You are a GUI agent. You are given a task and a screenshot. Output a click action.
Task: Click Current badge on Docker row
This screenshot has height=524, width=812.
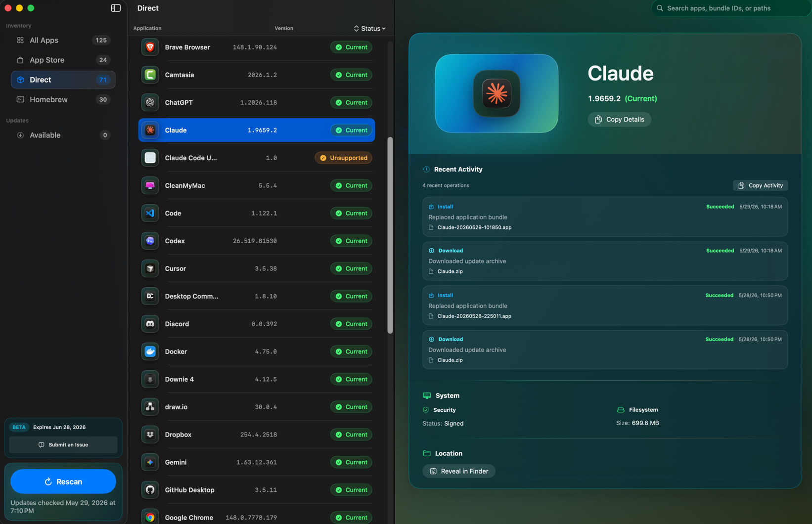coord(351,351)
